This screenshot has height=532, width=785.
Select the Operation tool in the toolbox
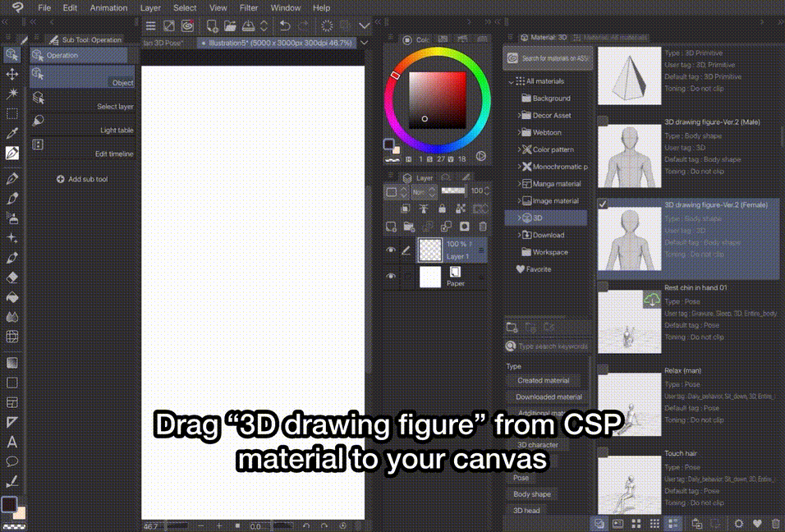click(x=11, y=54)
